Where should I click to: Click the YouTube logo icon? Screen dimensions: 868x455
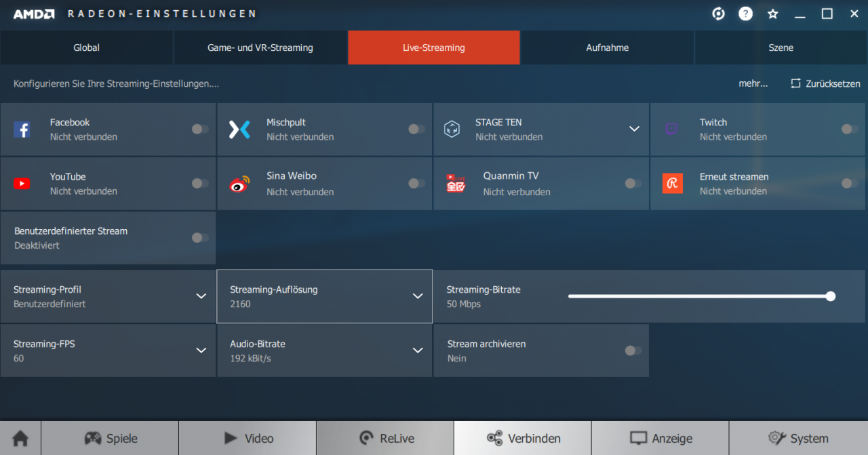(22, 184)
